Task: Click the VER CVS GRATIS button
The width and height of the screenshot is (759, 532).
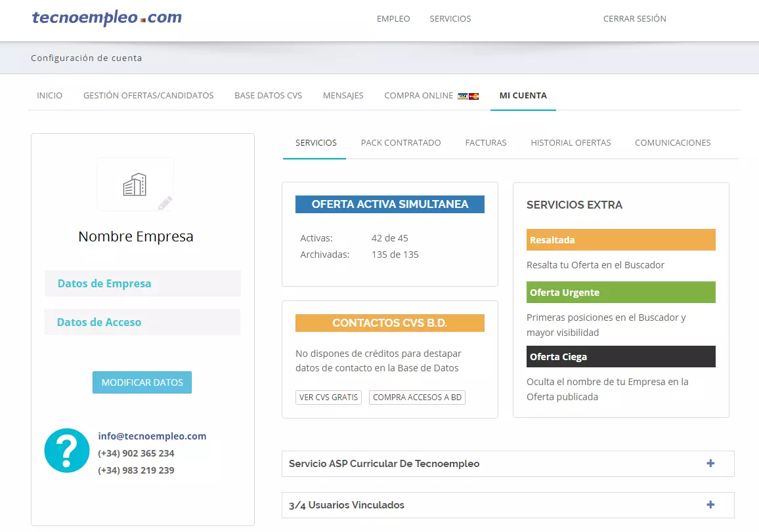Action: (x=328, y=397)
